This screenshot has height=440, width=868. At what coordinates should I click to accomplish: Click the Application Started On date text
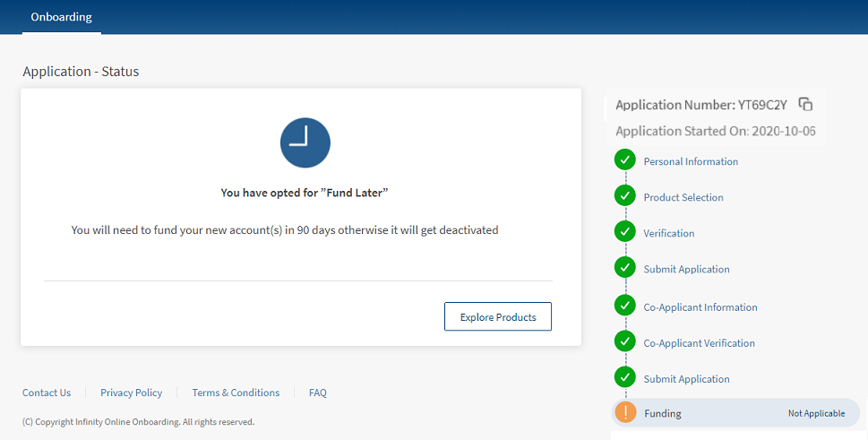715,131
